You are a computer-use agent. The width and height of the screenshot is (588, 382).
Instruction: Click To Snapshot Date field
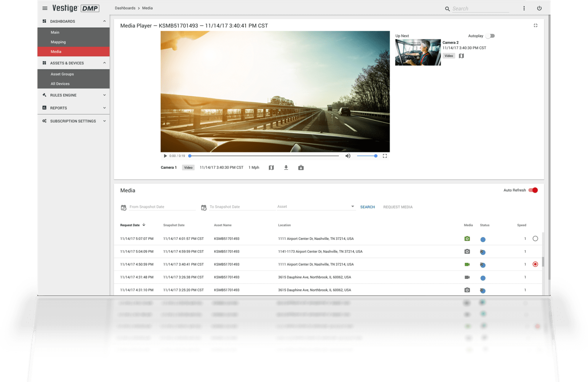pos(242,207)
